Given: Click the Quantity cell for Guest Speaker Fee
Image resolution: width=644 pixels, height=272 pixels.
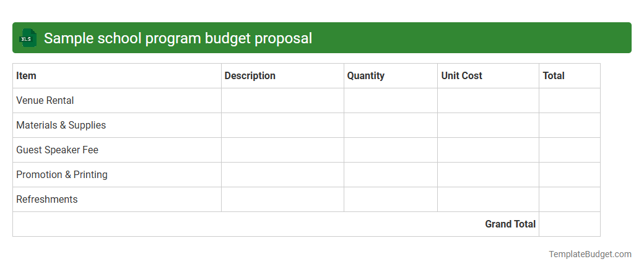Looking at the screenshot, I should coord(391,150).
